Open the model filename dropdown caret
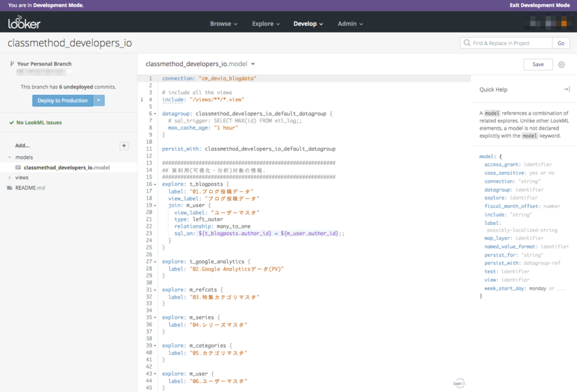The height and width of the screenshot is (392, 577). pyautogui.click(x=253, y=64)
